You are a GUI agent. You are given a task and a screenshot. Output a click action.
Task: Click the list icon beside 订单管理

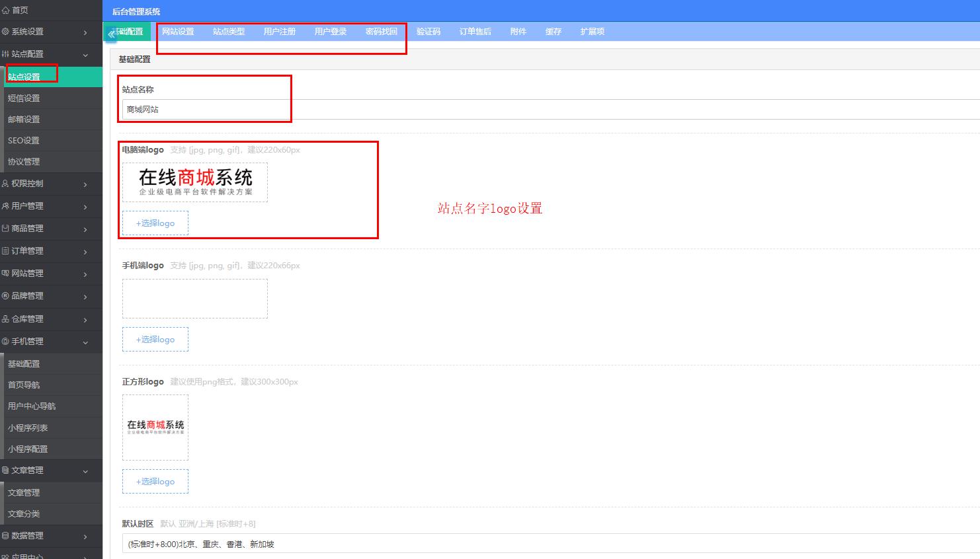5,251
